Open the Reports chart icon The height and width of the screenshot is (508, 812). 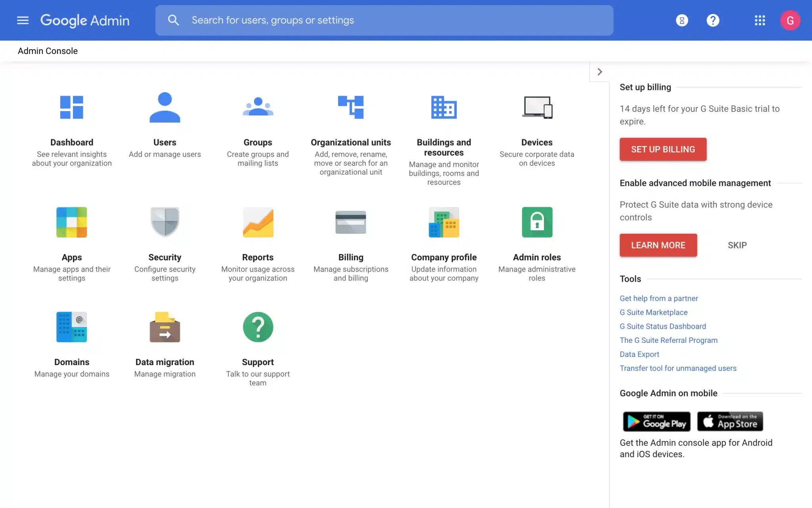pos(258,222)
